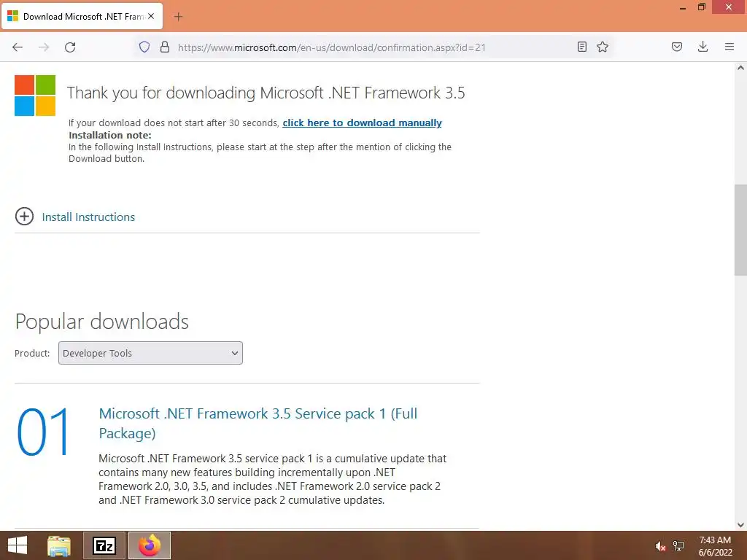Image resolution: width=747 pixels, height=560 pixels.
Task: Reload the current page
Action: [x=70, y=47]
